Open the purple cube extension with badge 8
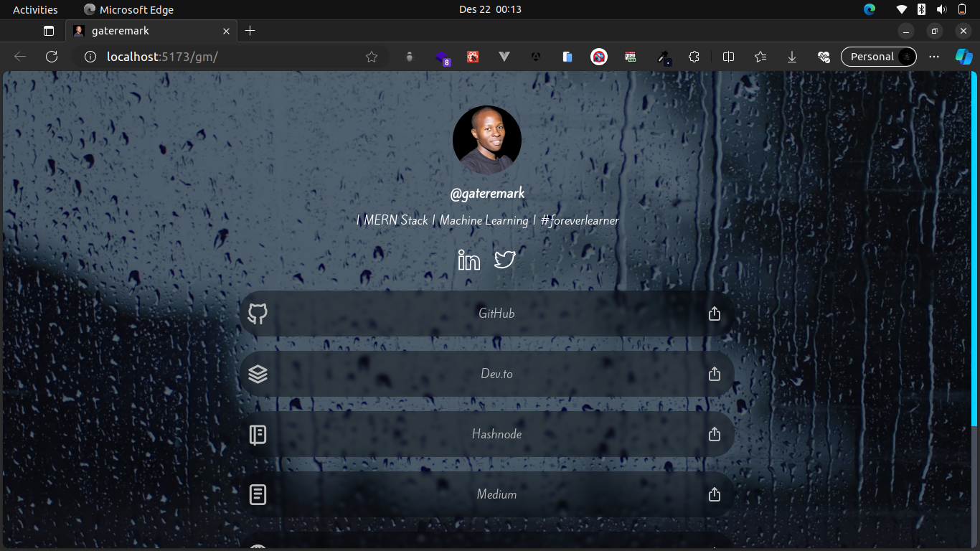Viewport: 980px width, 551px height. tap(442, 57)
